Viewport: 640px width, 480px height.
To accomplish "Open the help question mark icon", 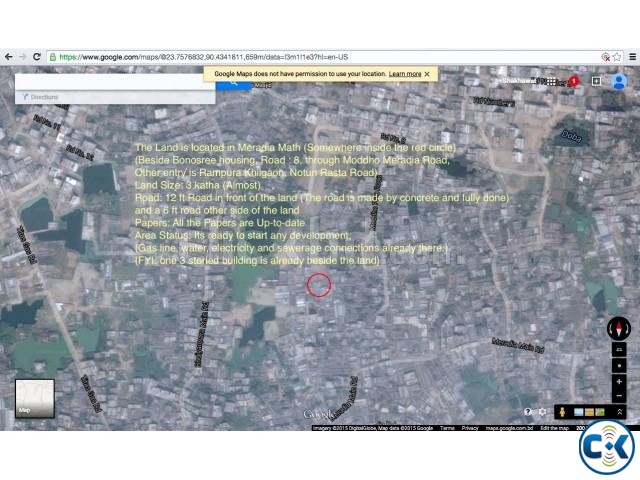I will (x=527, y=412).
